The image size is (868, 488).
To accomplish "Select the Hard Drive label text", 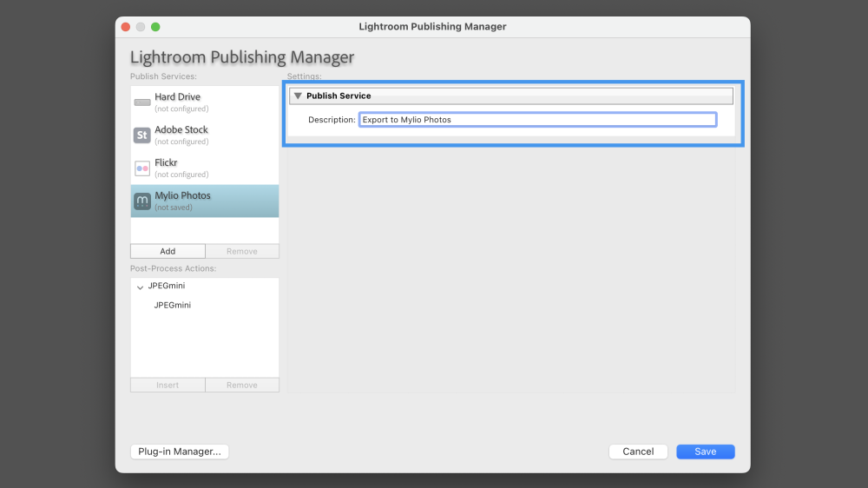I will click(x=177, y=97).
